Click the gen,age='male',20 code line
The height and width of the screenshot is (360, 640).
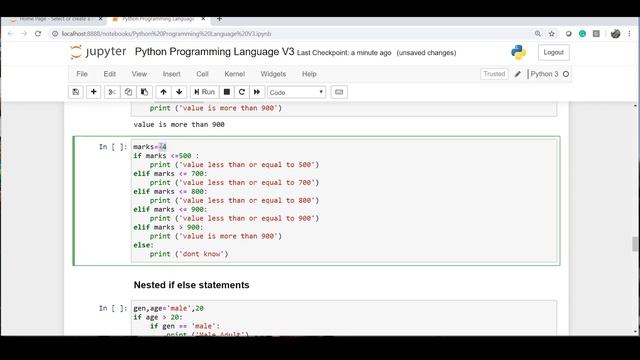(168, 308)
